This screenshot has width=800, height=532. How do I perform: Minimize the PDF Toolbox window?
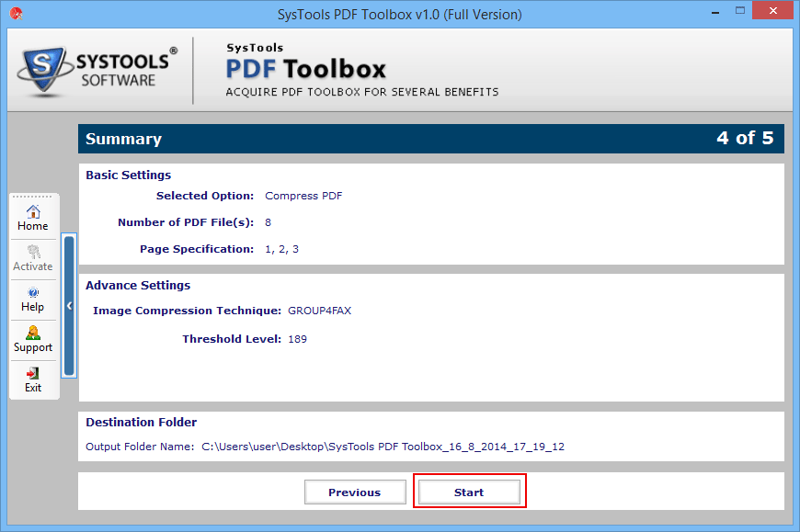coord(715,11)
